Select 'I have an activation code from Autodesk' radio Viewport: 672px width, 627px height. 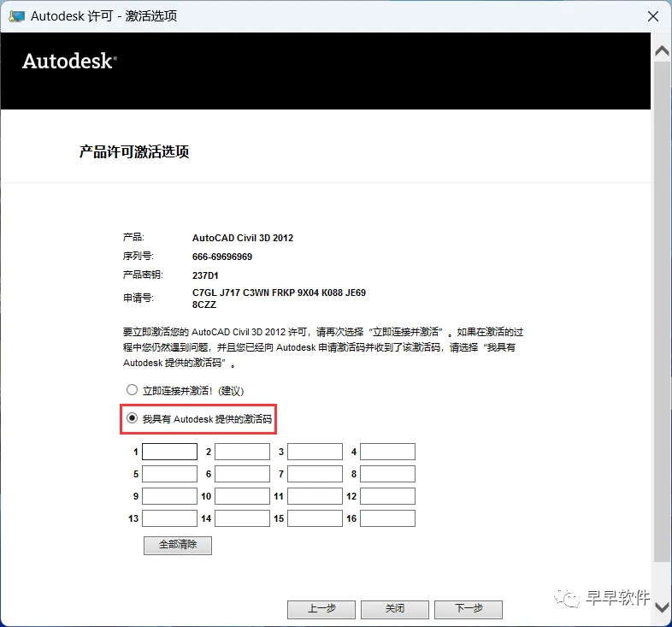132,418
